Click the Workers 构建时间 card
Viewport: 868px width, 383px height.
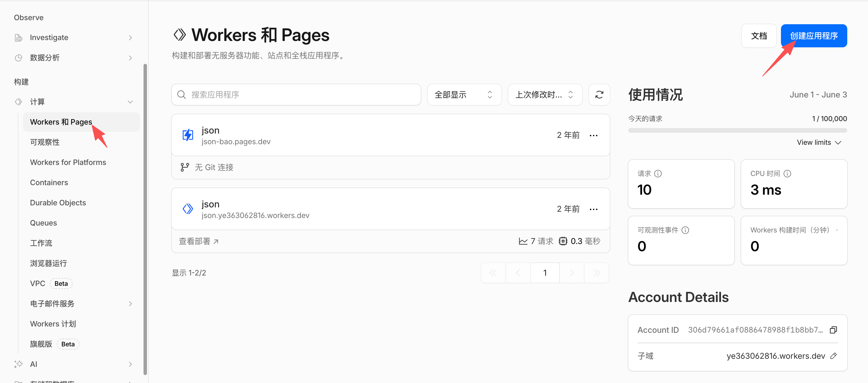(794, 241)
